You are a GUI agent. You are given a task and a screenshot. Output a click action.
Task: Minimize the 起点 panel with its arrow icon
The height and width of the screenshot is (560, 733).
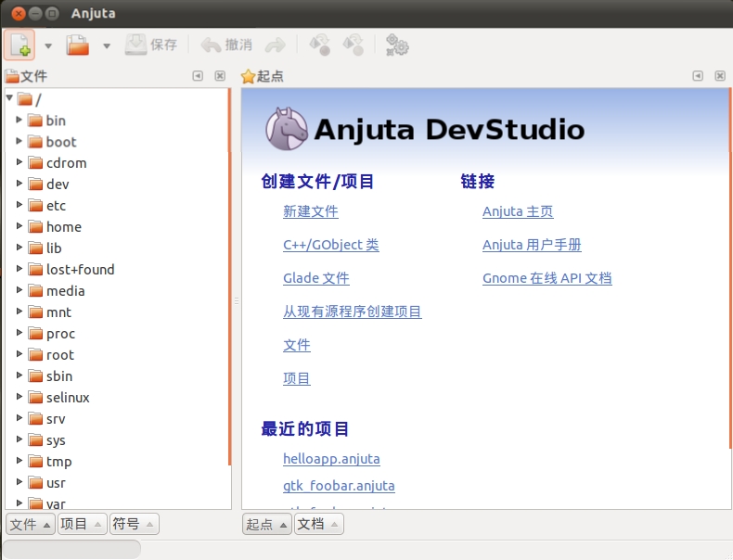click(698, 76)
